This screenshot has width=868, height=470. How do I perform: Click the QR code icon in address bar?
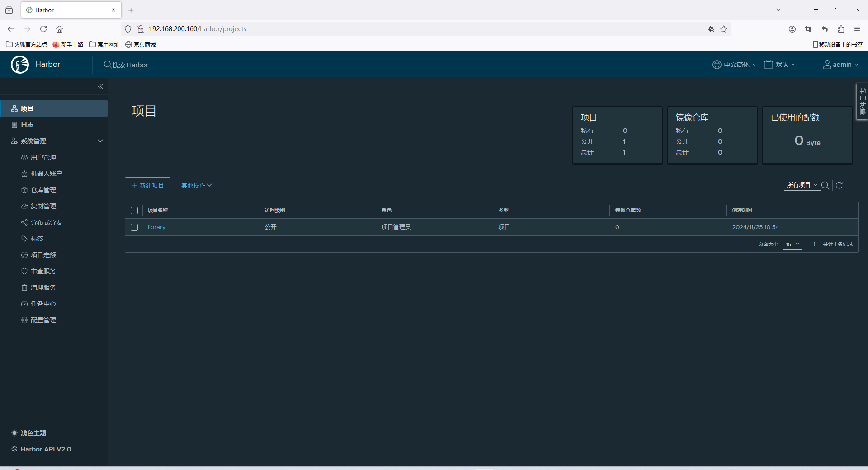click(x=711, y=29)
